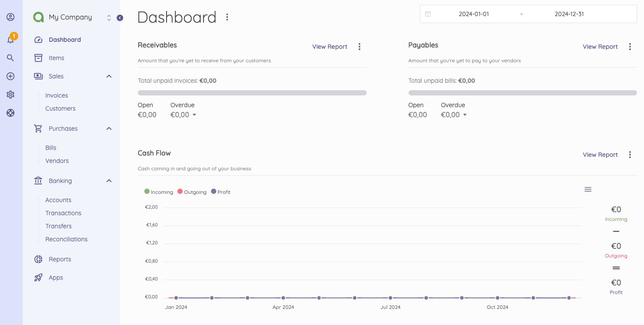
Task: Click the unpaid invoices progress bar
Action: click(252, 92)
